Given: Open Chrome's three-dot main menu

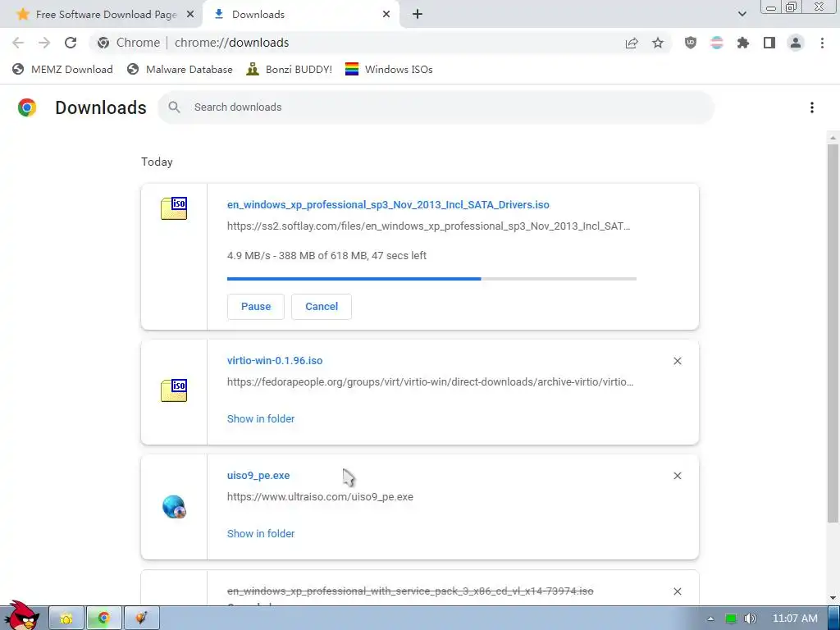Looking at the screenshot, I should 822,43.
